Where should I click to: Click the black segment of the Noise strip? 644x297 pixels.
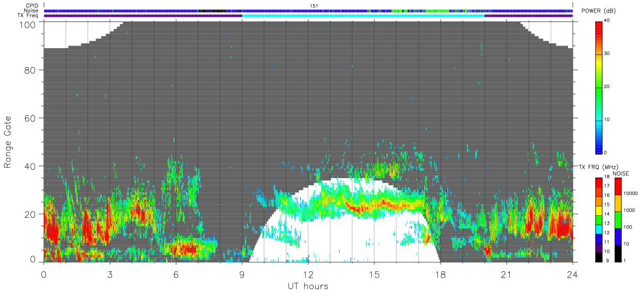tap(213, 10)
